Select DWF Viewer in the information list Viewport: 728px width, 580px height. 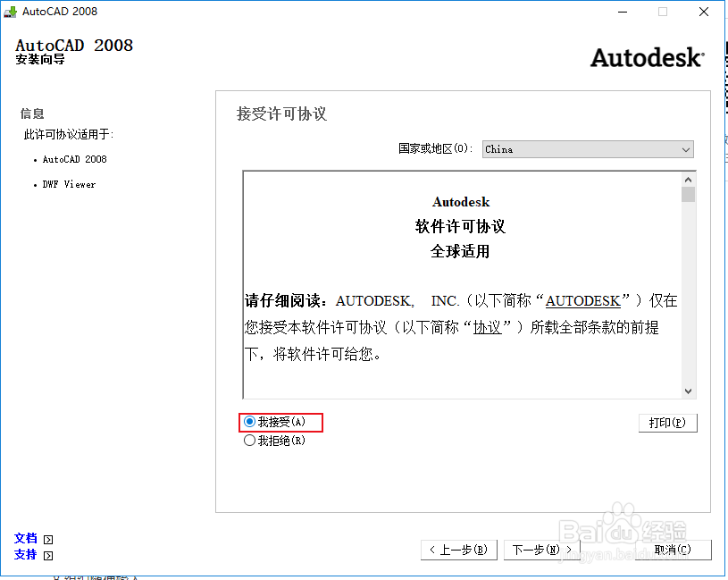(x=67, y=184)
